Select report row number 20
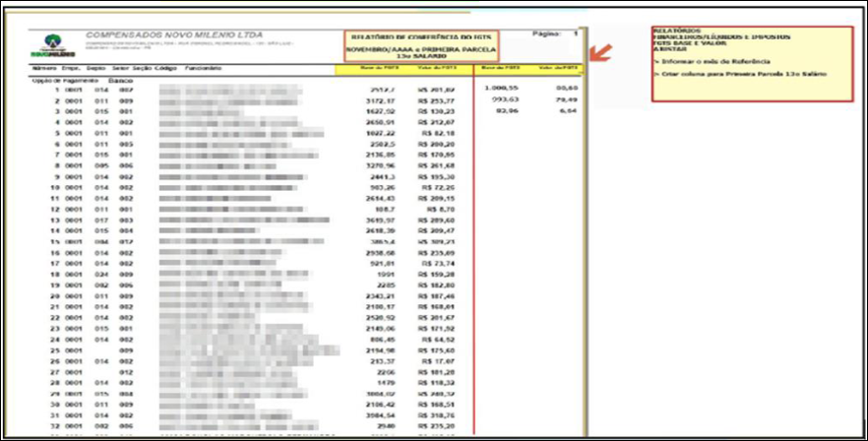Image resolution: width=868 pixels, height=441 pixels. [x=57, y=294]
